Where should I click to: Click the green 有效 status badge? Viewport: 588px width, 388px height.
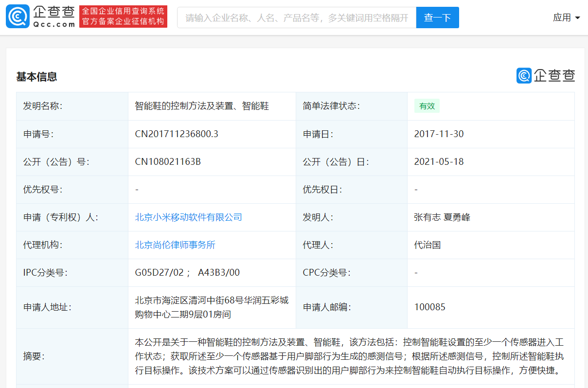pos(427,106)
